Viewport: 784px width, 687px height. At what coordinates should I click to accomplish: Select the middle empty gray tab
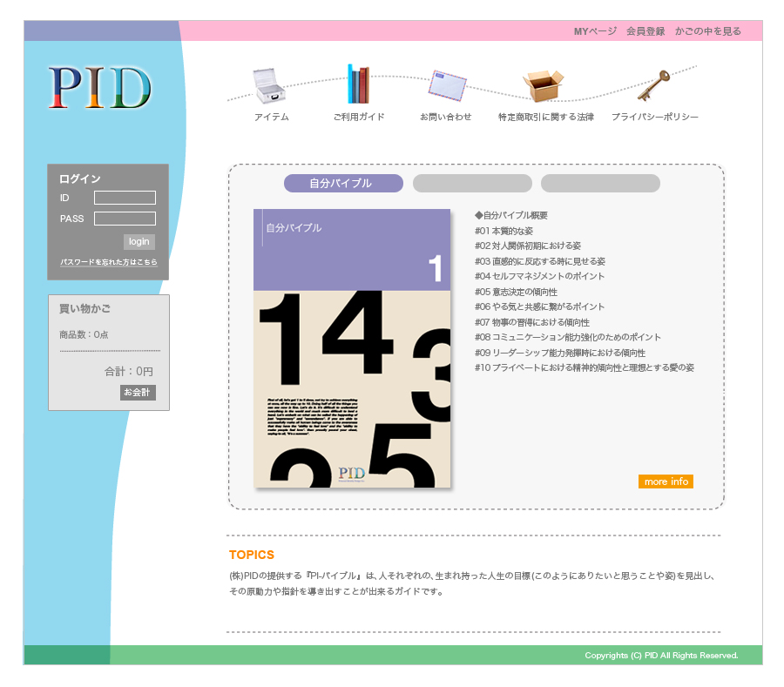click(x=472, y=183)
